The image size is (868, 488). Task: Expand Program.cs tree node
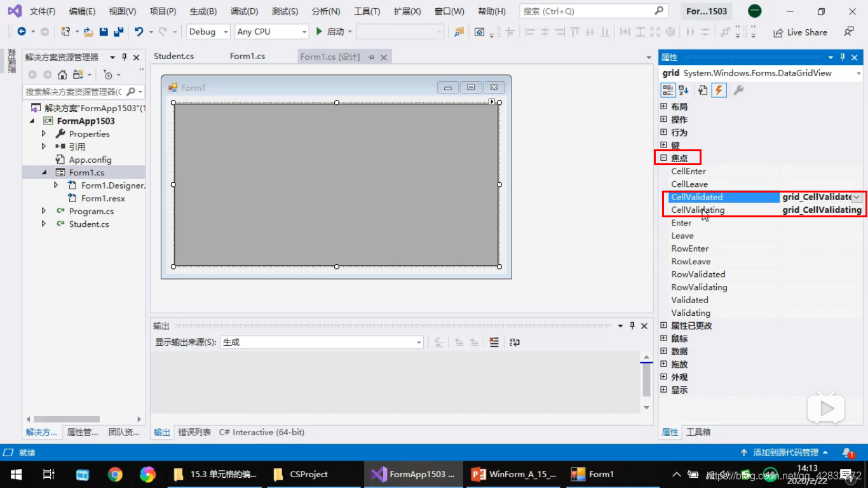[44, 211]
